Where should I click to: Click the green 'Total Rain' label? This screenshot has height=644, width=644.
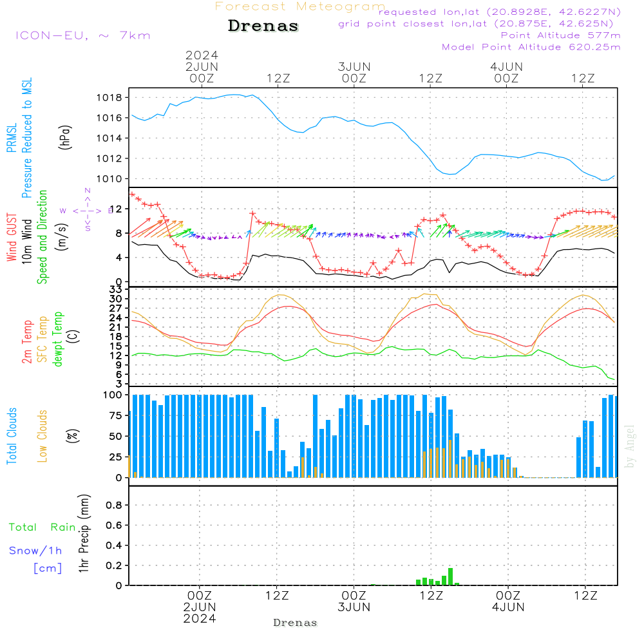(43, 527)
